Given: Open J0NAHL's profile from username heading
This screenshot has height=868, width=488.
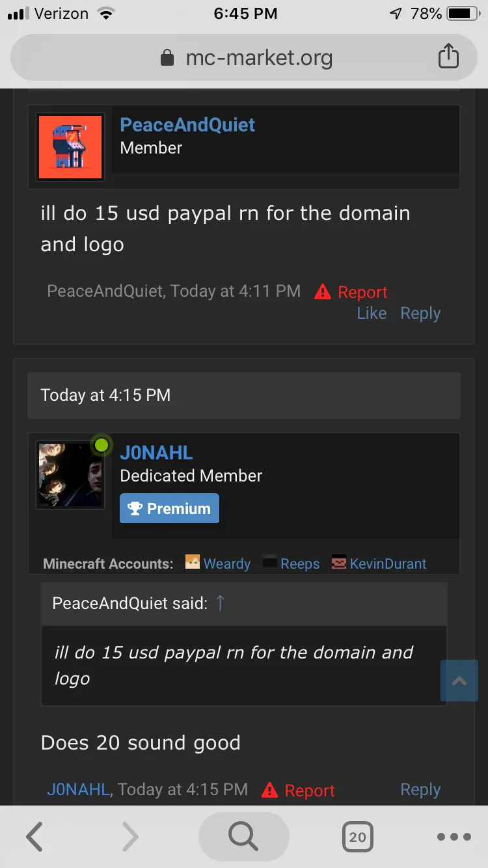Looking at the screenshot, I should pos(156,453).
